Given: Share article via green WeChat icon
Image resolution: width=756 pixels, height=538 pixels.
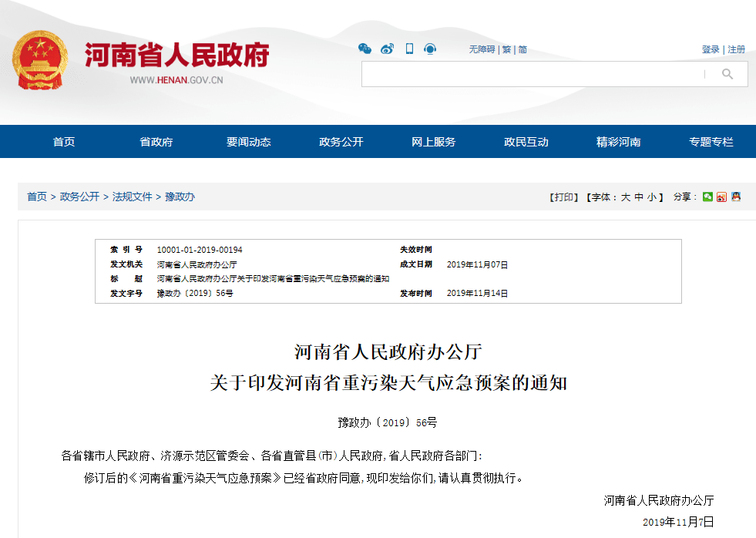Looking at the screenshot, I should click(x=707, y=197).
